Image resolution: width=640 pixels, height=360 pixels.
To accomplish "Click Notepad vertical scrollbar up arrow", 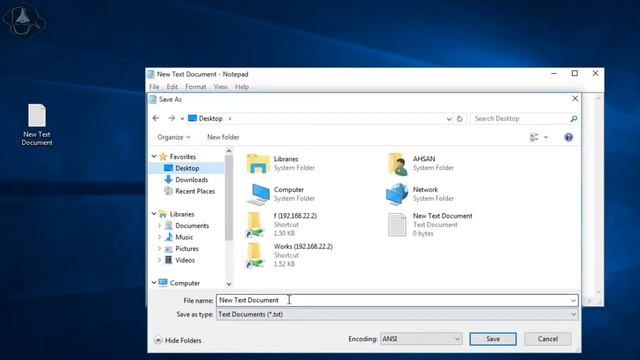I will pyautogui.click(x=598, y=98).
